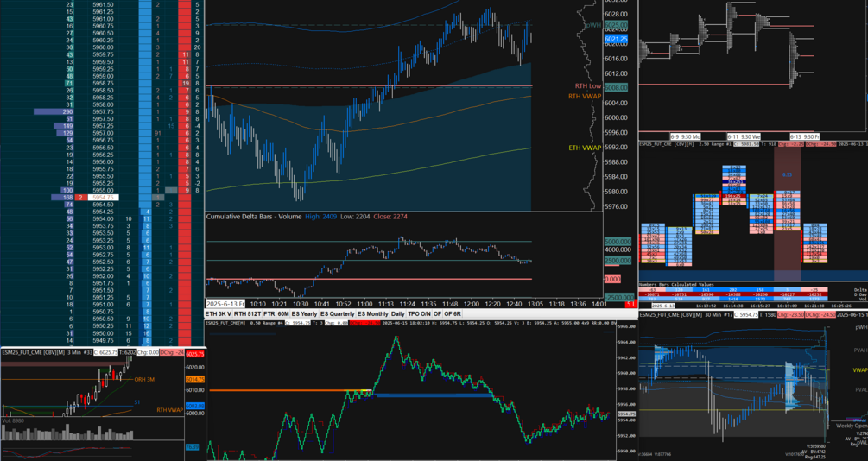Select the 2500.000 level label in delta panel

618,260
